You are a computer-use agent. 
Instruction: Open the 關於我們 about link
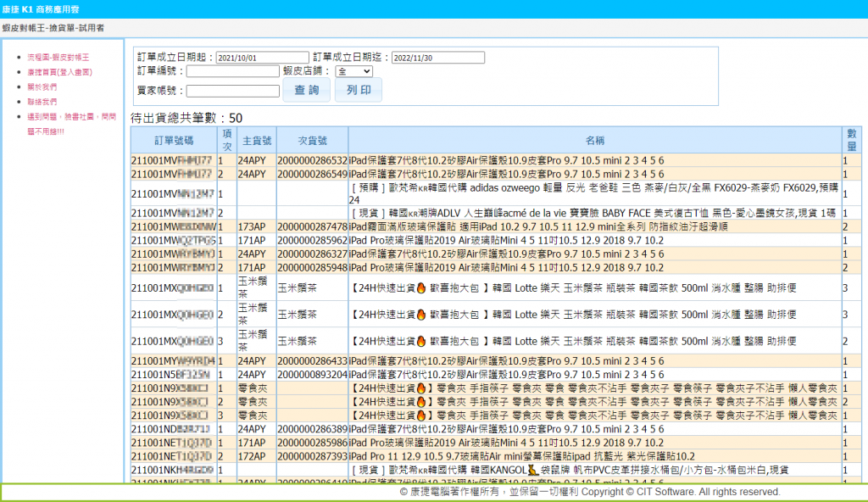[42, 86]
